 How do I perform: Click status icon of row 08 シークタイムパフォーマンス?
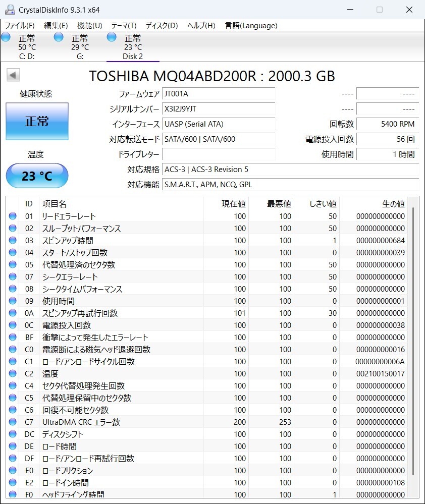click(13, 289)
